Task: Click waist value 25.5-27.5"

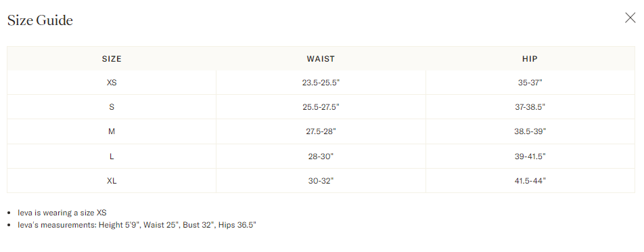Action: (x=321, y=107)
